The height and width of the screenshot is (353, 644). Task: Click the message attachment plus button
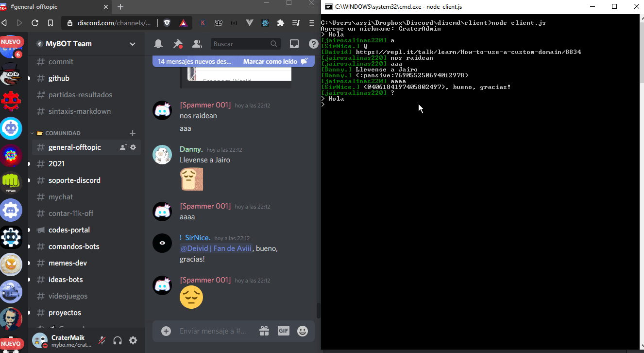(x=166, y=331)
